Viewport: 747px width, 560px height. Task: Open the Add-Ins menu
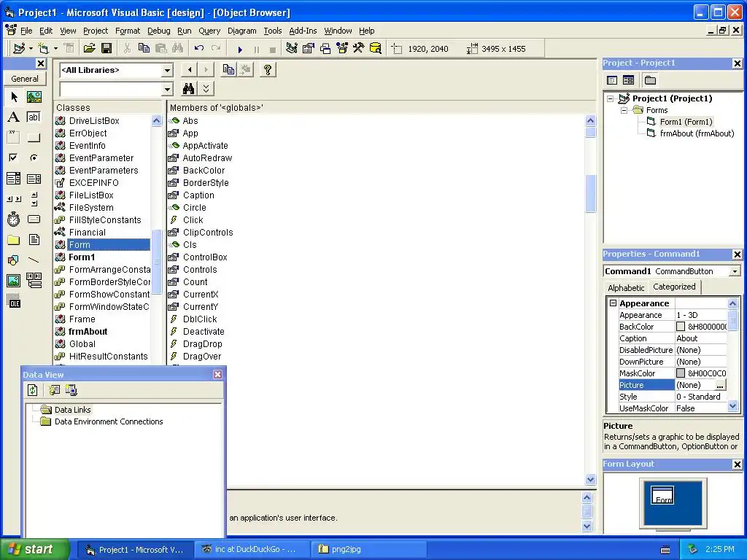[x=303, y=31]
